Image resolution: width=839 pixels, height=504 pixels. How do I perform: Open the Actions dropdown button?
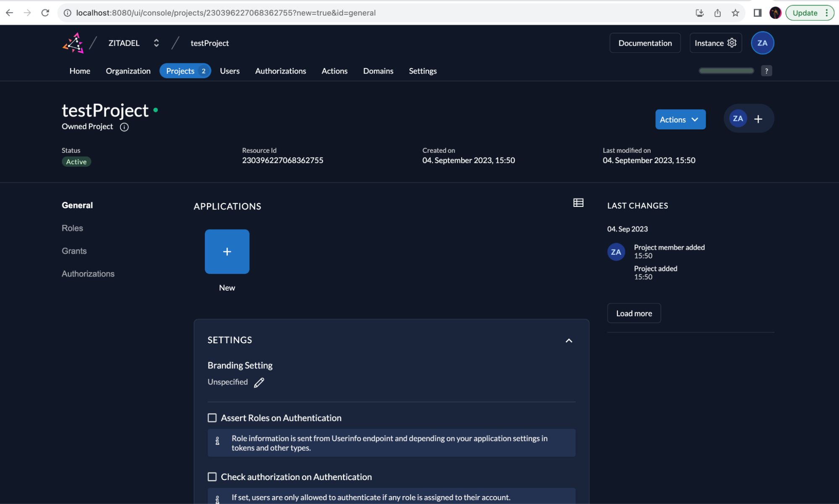click(x=680, y=120)
